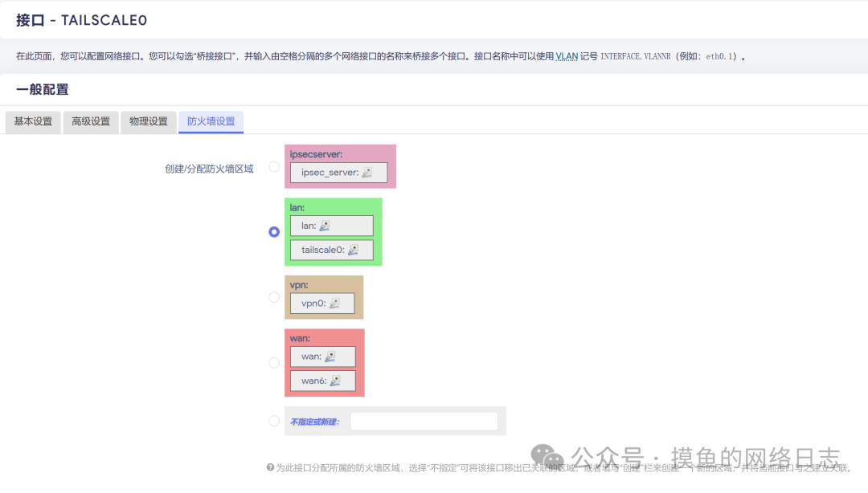Click the tailscale0 interface icon
Screen dimensions: 868x493
click(353, 251)
